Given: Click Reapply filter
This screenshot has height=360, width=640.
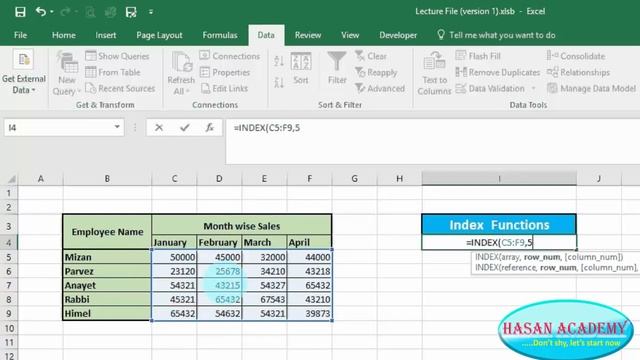Looking at the screenshot, I should 376,72.
